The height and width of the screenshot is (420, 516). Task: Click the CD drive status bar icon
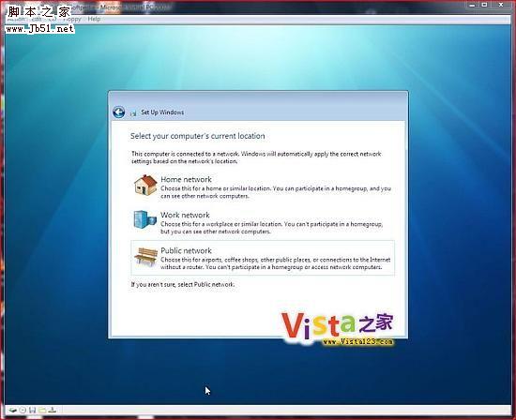(x=23, y=410)
